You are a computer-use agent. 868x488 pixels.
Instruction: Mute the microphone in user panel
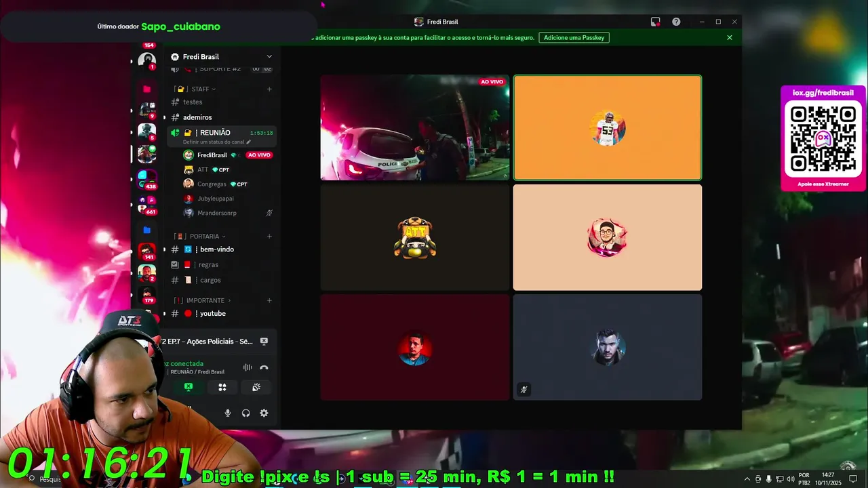[228, 413]
